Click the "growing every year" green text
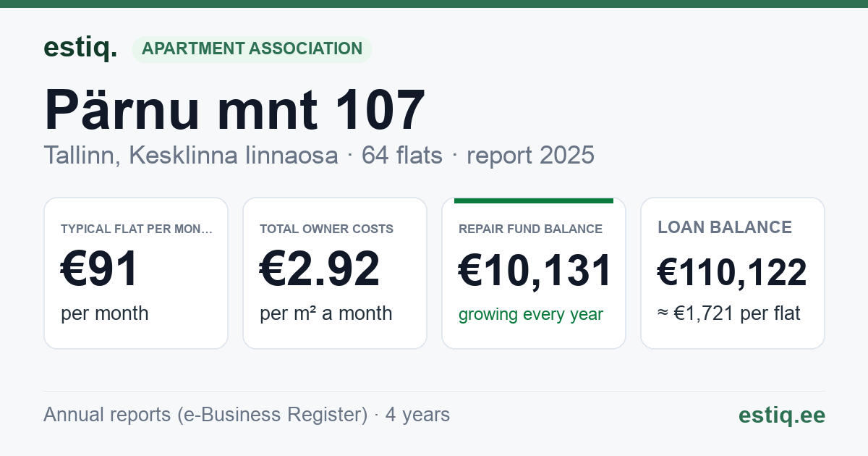The height and width of the screenshot is (456, 868). click(531, 314)
